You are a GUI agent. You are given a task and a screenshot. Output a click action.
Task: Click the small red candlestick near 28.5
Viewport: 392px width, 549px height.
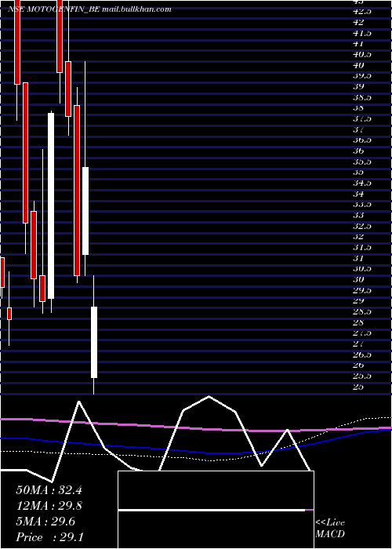[9, 314]
